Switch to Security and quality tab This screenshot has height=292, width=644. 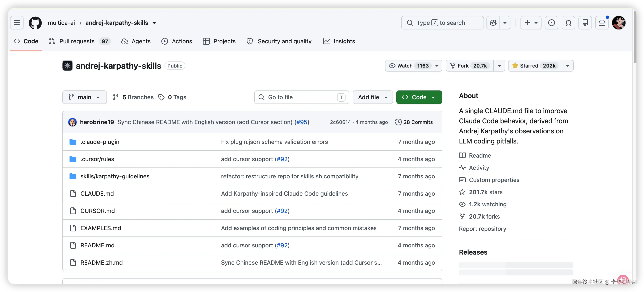(279, 41)
